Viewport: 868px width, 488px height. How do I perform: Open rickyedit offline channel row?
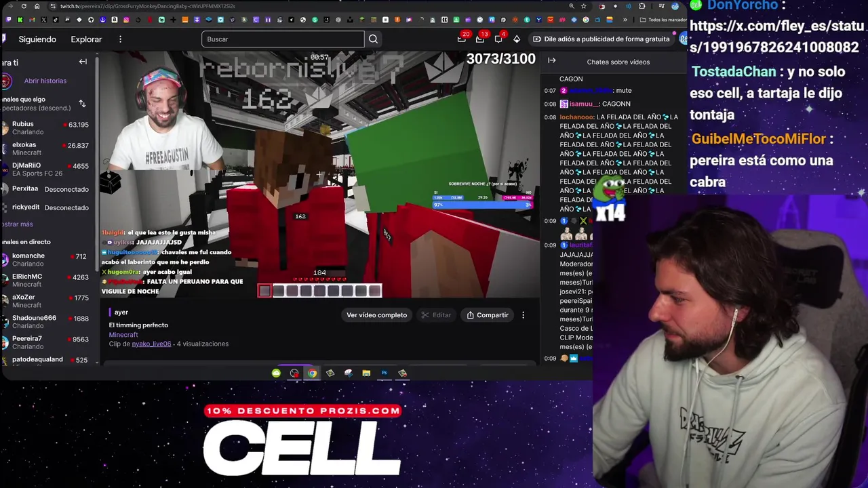click(45, 207)
